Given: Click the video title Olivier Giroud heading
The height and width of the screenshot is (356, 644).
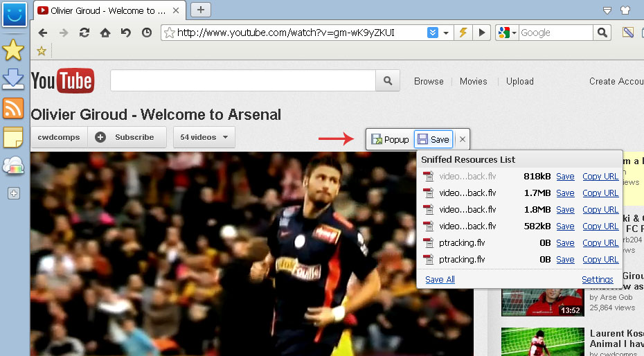Looking at the screenshot, I should coord(156,114).
